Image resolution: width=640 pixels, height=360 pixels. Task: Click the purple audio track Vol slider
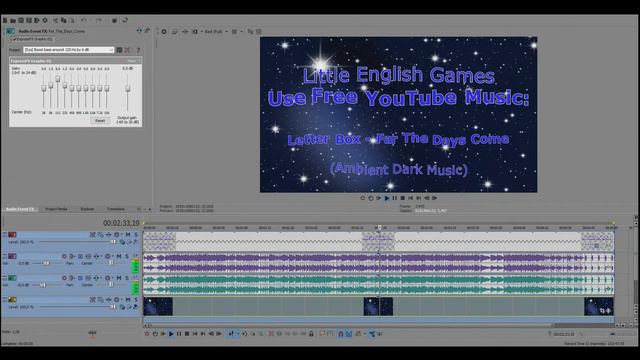47,263
